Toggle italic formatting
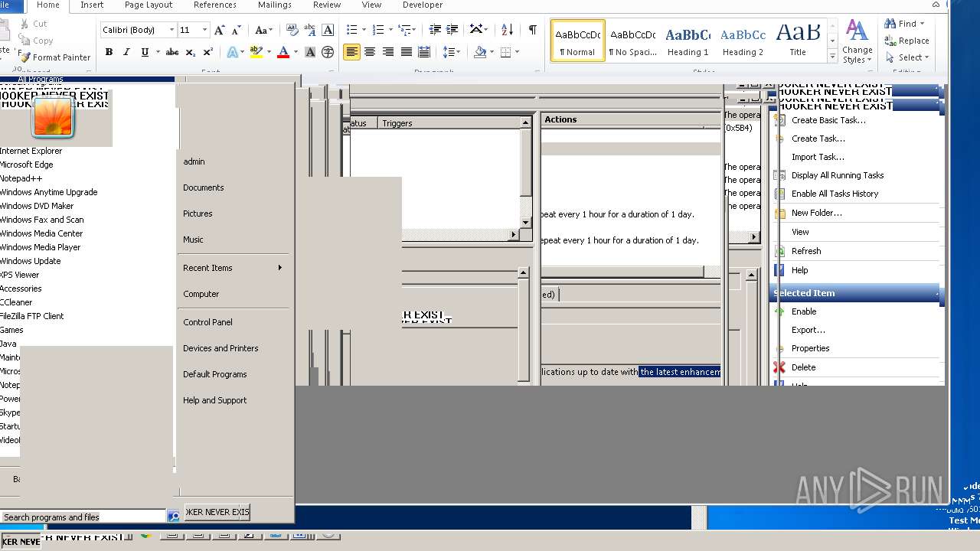 (x=126, y=52)
